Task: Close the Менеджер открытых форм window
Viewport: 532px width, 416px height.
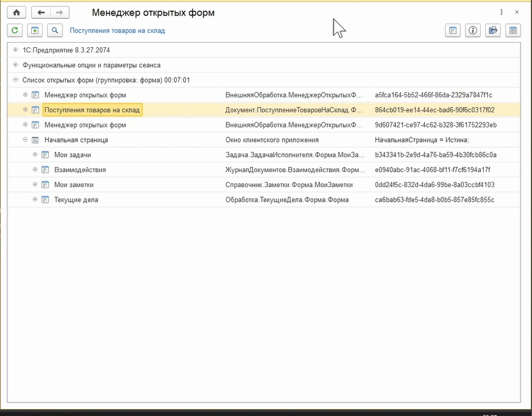Action: (x=517, y=12)
